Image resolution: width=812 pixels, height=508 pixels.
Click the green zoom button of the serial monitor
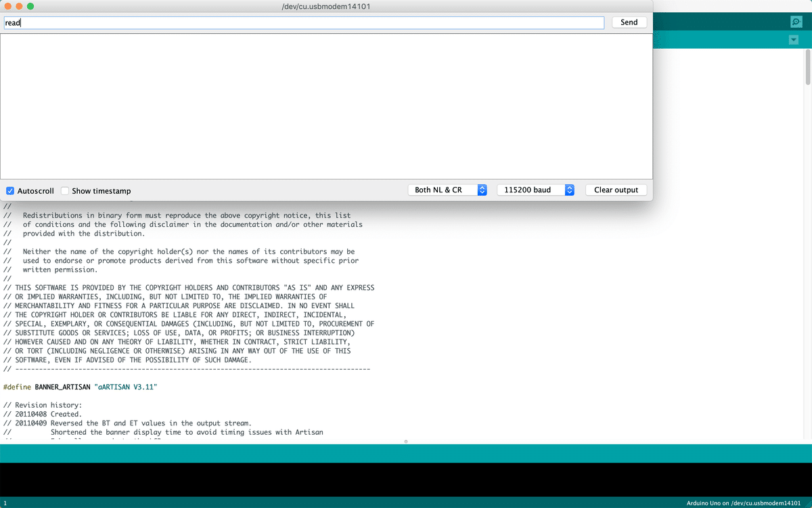(30, 6)
